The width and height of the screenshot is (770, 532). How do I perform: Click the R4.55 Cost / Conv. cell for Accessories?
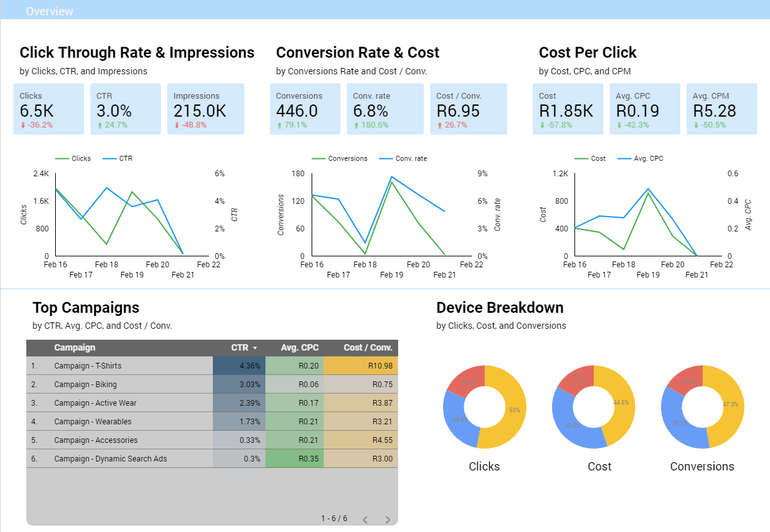[x=361, y=440]
